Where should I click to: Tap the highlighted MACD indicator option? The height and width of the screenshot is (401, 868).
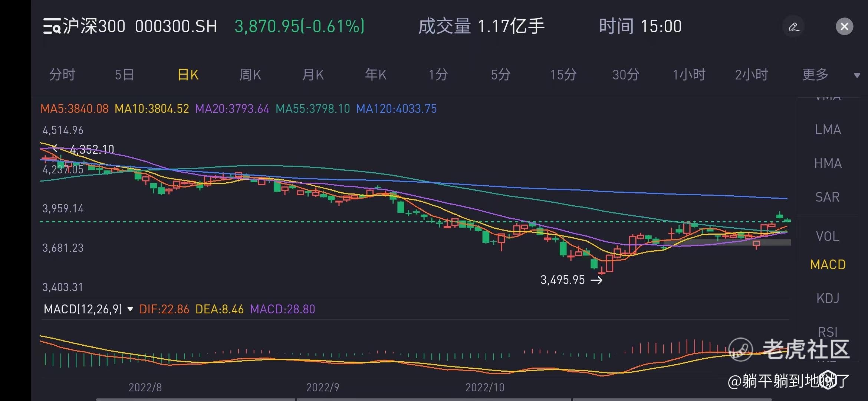coord(828,265)
